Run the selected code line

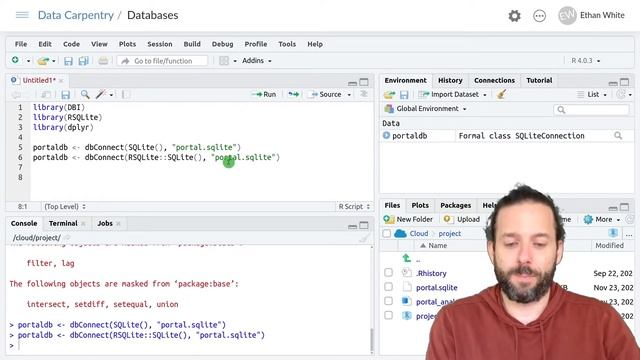[x=264, y=95]
